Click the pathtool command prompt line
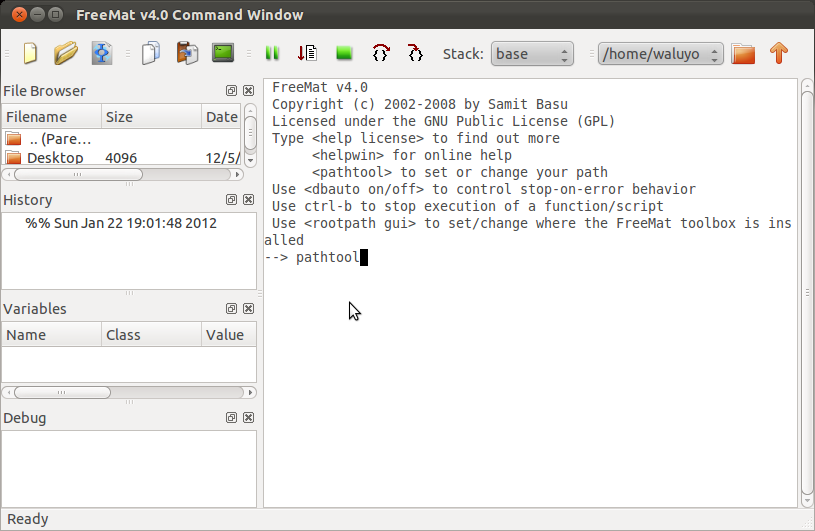Image resolution: width=815 pixels, height=531 pixels. click(x=316, y=257)
